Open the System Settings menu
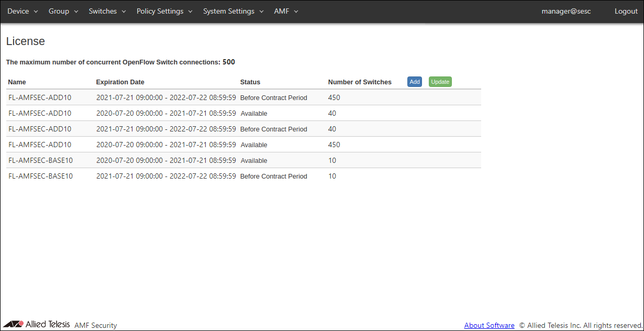644x331 pixels. pos(233,11)
